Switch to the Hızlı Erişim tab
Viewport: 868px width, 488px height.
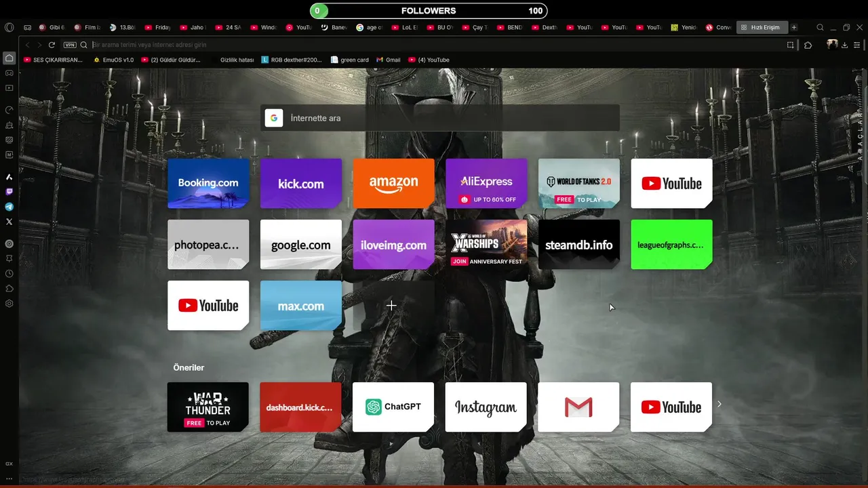[762, 28]
